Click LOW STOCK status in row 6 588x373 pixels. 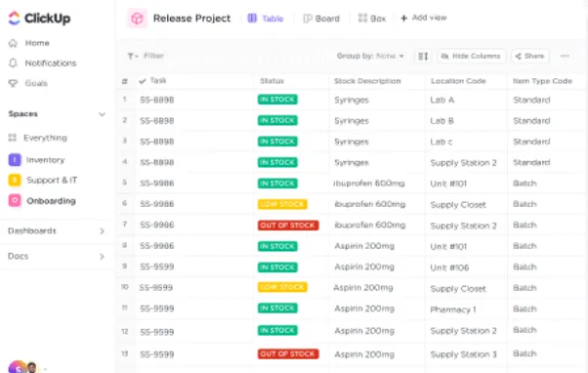click(282, 204)
